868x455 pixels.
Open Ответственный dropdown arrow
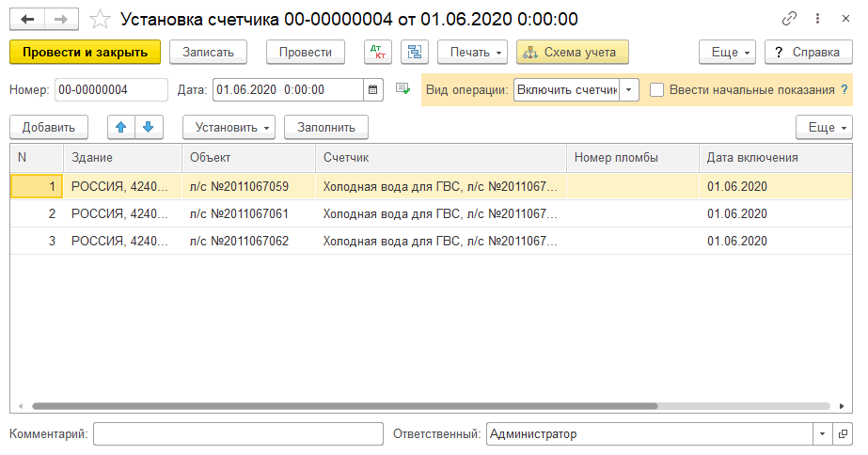pos(822,434)
